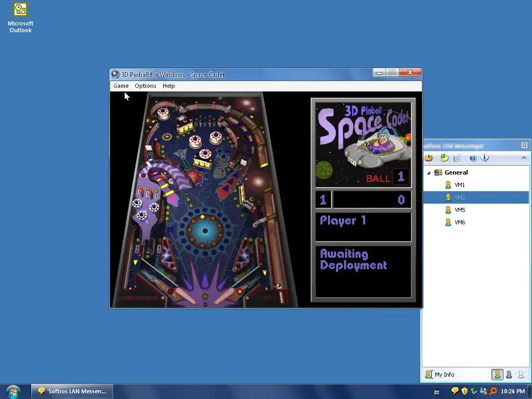532x399 pixels.
Task: Click the VM5 user avatar icon
Action: click(x=448, y=210)
